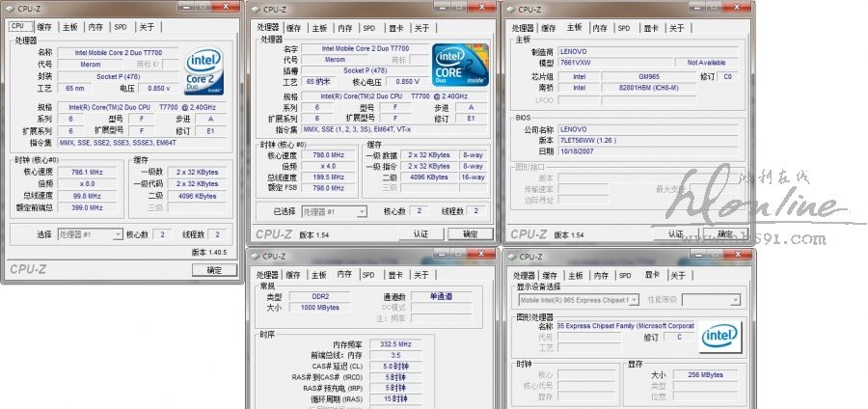
Task: Click 确定 button in the mainboard window
Action: click(x=724, y=234)
